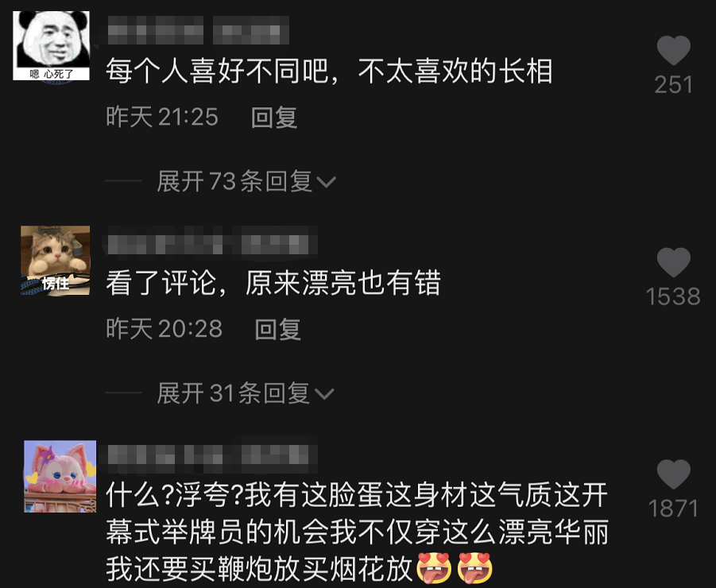Open the pink fox plush avatar profile
This screenshot has height=588, width=716.
(60, 476)
